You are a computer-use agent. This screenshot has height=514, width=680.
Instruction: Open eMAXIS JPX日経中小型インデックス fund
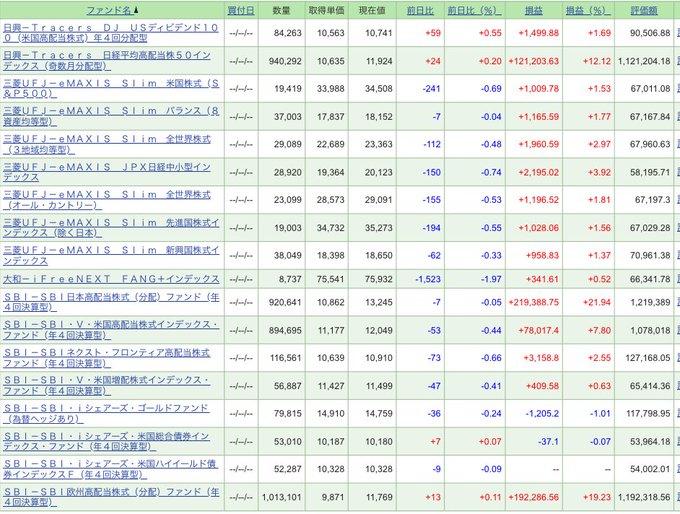[107, 172]
